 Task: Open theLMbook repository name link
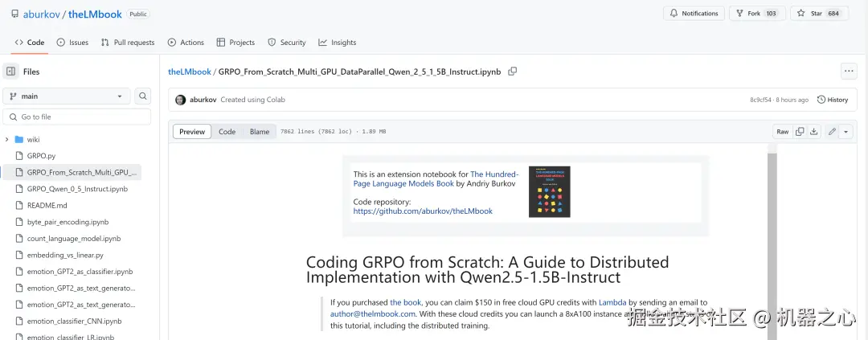click(x=95, y=14)
